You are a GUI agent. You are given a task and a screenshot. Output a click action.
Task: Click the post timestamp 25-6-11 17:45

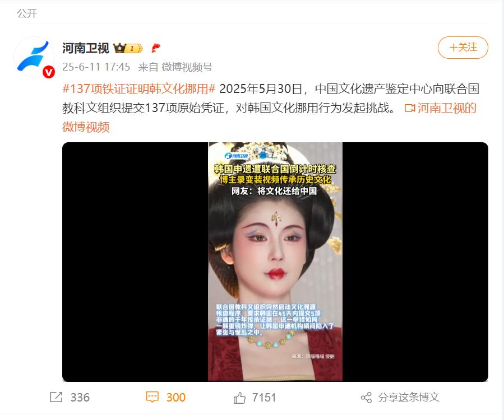click(96, 67)
